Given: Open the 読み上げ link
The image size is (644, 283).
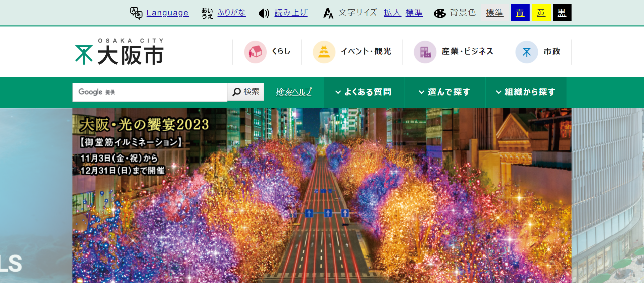Looking at the screenshot, I should pos(291,13).
